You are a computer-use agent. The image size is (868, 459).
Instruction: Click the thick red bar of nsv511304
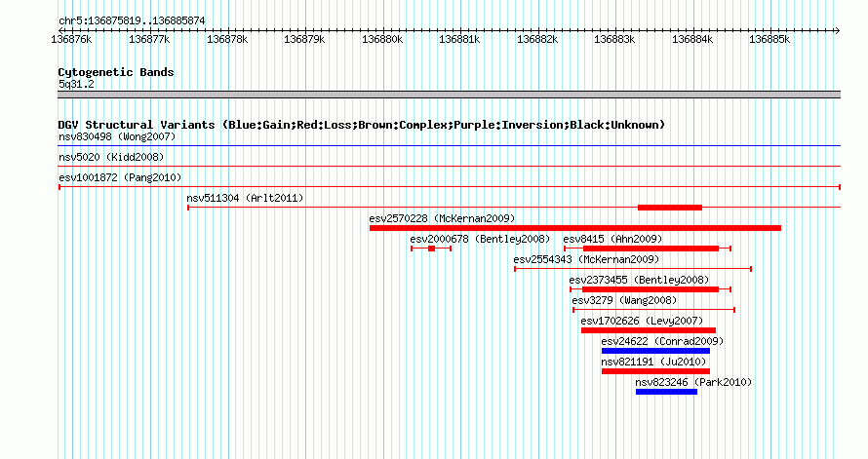point(670,208)
